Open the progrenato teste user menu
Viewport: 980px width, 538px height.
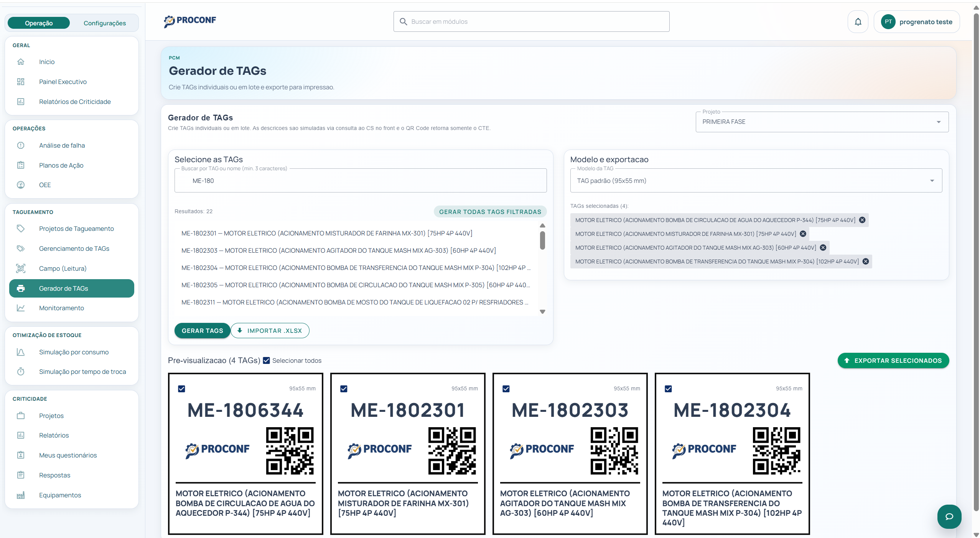(x=916, y=22)
